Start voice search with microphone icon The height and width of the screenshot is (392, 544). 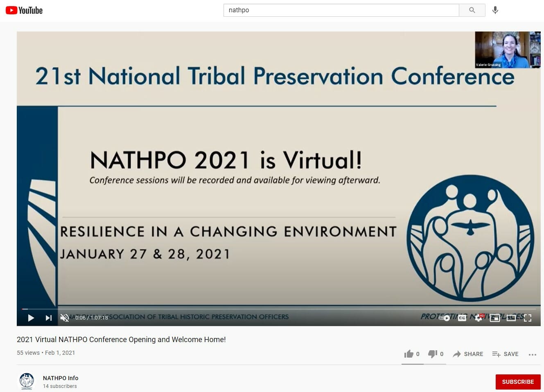click(x=495, y=10)
